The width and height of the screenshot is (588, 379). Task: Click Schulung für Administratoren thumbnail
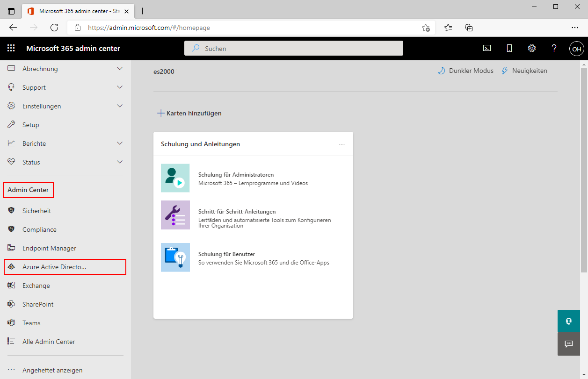tap(175, 178)
